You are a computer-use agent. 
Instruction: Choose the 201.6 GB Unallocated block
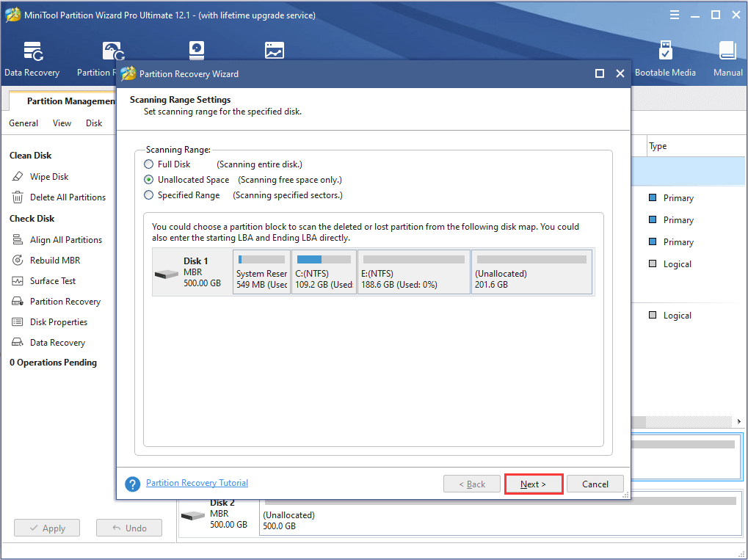[x=532, y=272]
